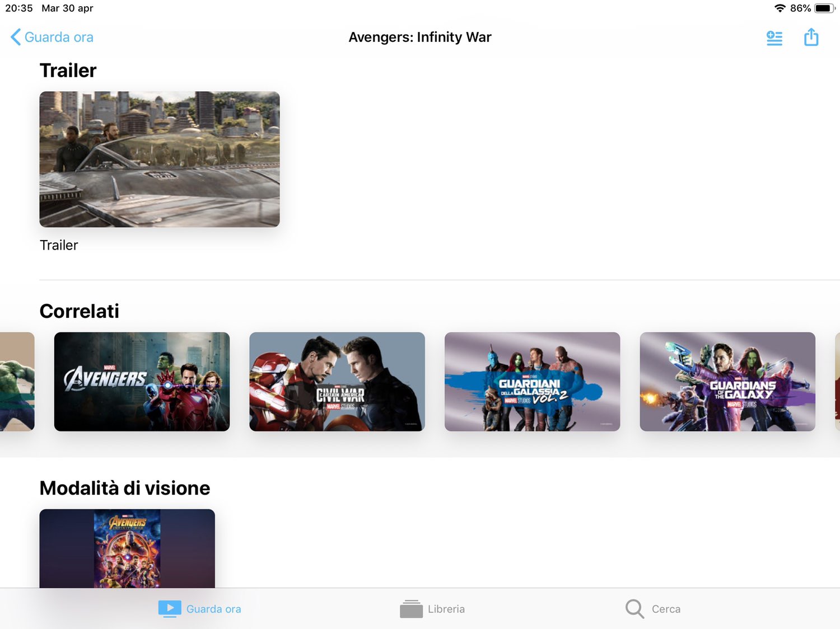This screenshot has height=629, width=840.
Task: Tap the Libreria stack icon
Action: [411, 609]
